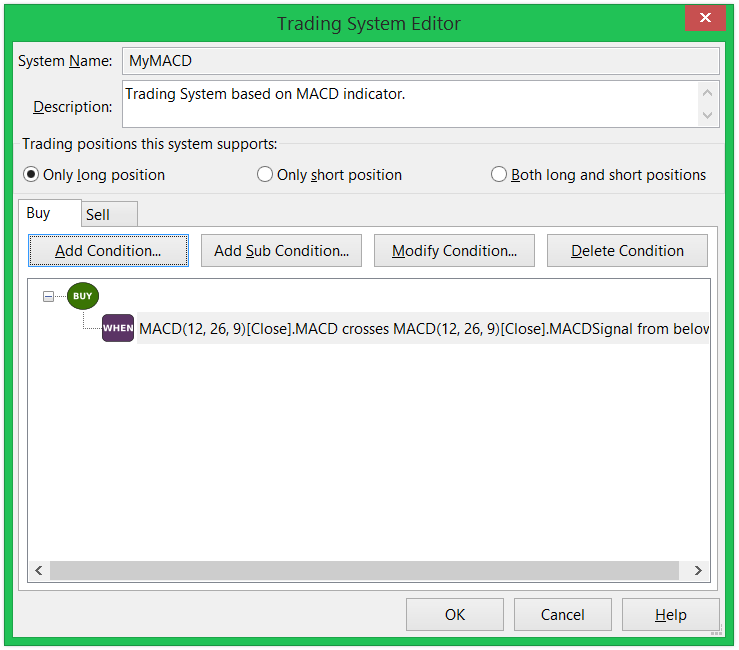This screenshot has width=739, height=650.
Task: Enable Both long and short positions
Action: 499,175
